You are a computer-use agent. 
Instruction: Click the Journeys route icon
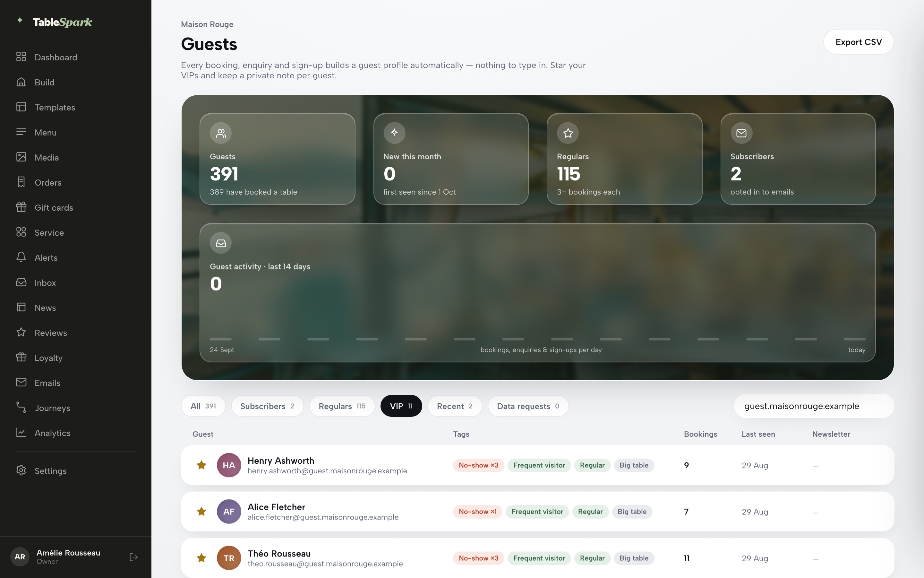point(21,407)
